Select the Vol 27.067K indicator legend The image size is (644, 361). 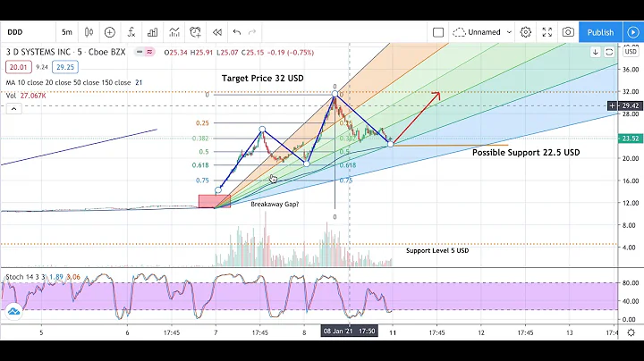(26, 96)
